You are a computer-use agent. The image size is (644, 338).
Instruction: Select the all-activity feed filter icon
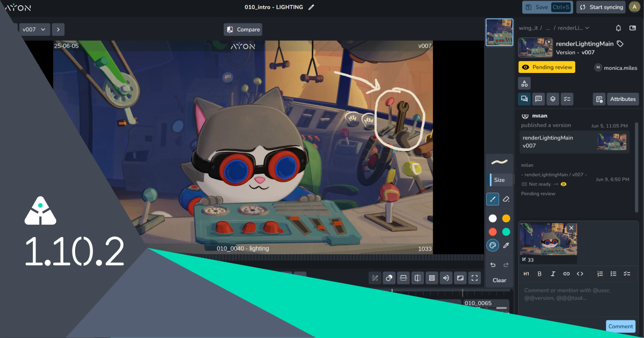pyautogui.click(x=524, y=99)
